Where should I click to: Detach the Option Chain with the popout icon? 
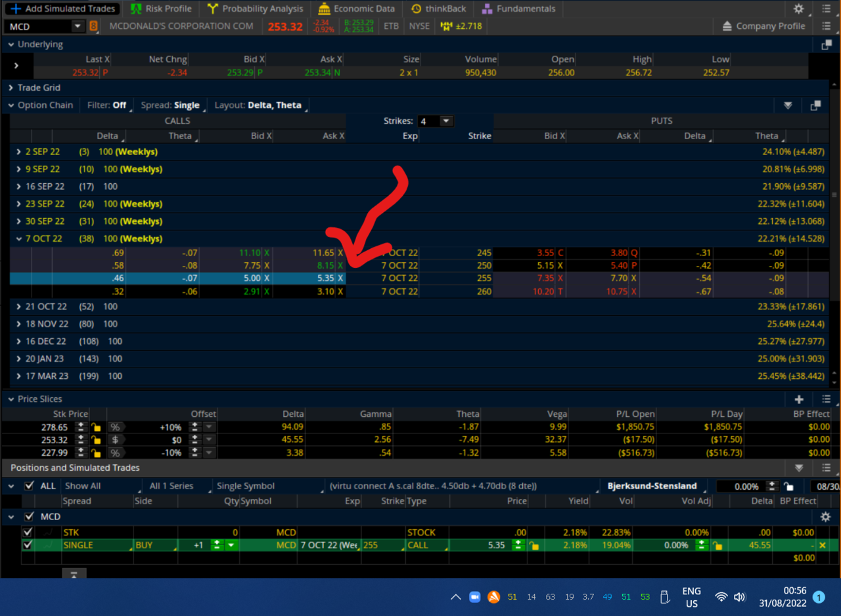coord(816,106)
